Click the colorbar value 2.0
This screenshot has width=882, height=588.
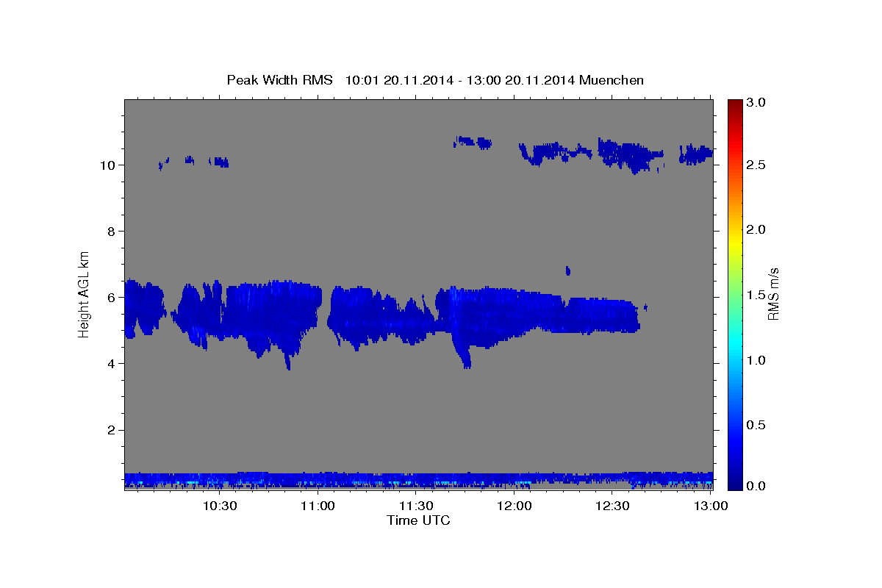(x=757, y=230)
